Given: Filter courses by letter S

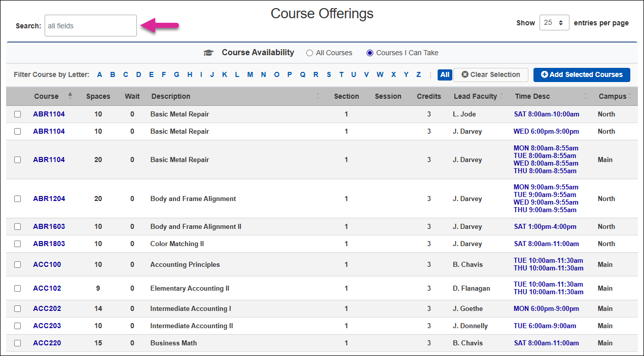Looking at the screenshot, I should coord(329,75).
